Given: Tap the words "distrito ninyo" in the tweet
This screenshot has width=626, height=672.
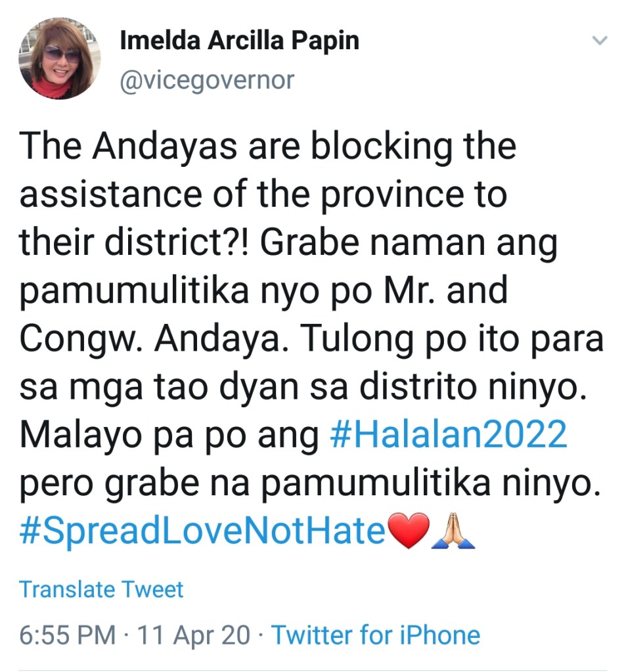Looking at the screenshot, I should pyautogui.click(x=472, y=386).
